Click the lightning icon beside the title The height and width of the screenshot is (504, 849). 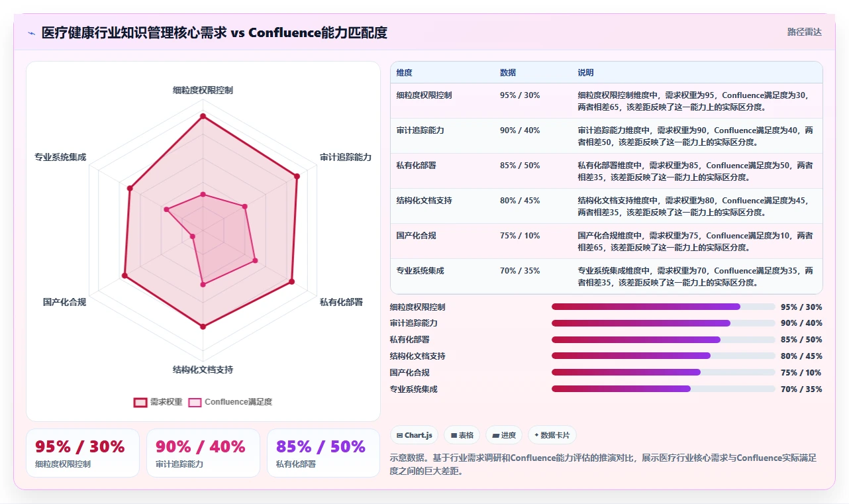point(31,33)
